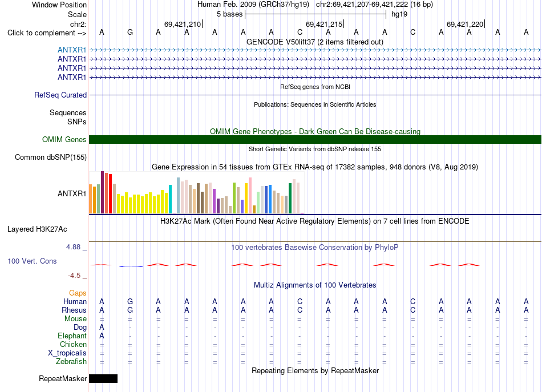Click 'RefSeq genes from NCBI' title

click(x=315, y=87)
